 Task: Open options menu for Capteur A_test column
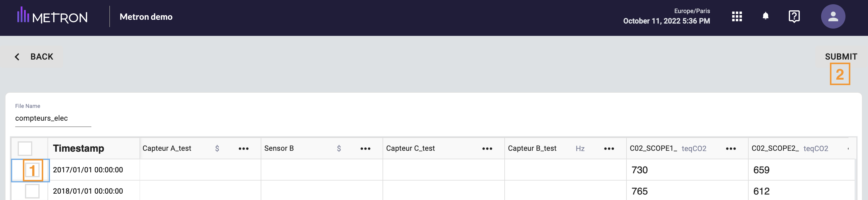pos(244,149)
